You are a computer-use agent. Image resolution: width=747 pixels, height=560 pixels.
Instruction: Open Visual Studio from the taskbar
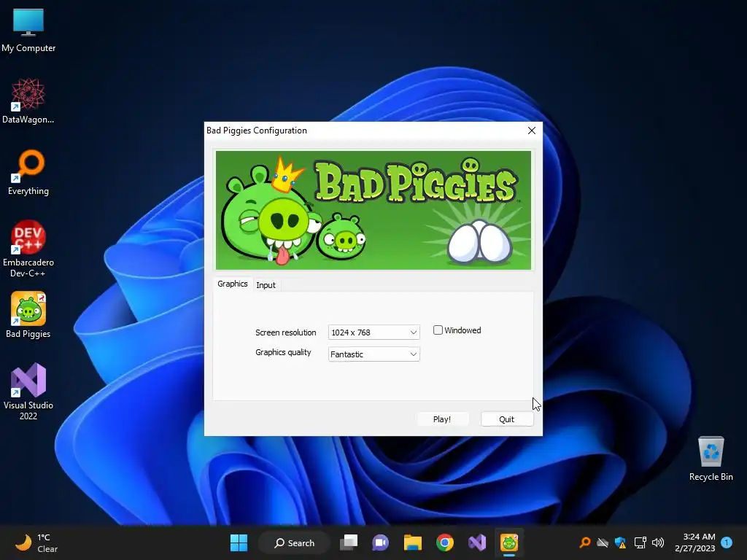(x=477, y=542)
